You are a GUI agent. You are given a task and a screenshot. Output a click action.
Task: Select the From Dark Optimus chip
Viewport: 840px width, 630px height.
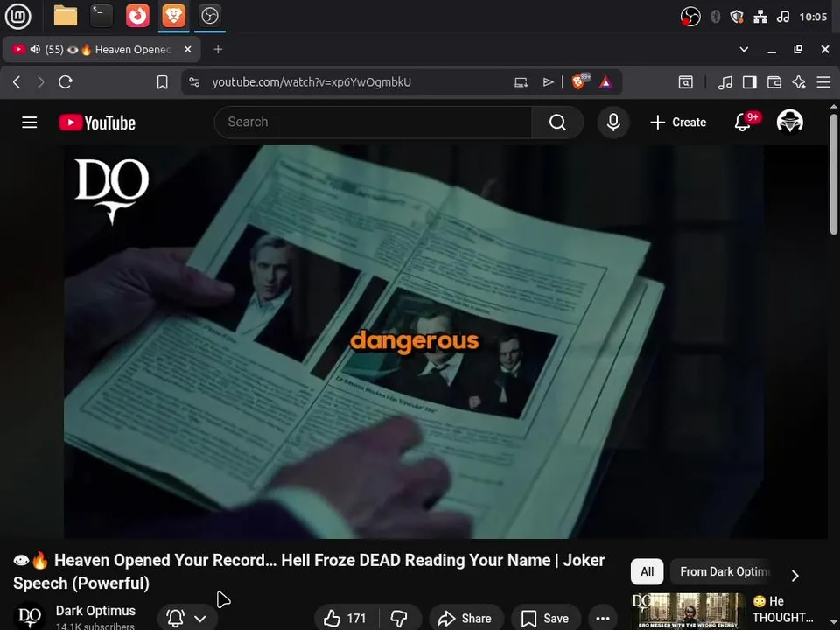coord(724,571)
